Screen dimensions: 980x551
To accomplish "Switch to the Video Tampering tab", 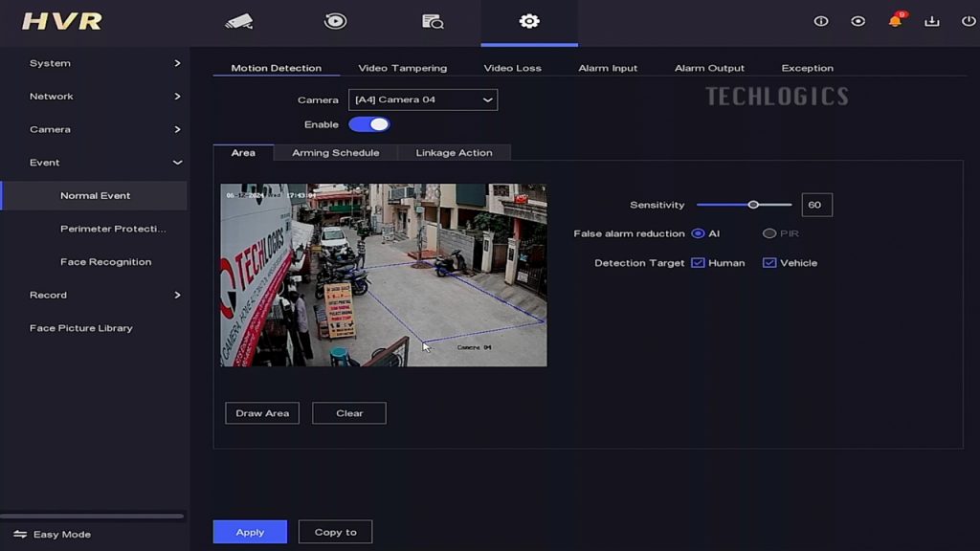I will click(x=402, y=68).
